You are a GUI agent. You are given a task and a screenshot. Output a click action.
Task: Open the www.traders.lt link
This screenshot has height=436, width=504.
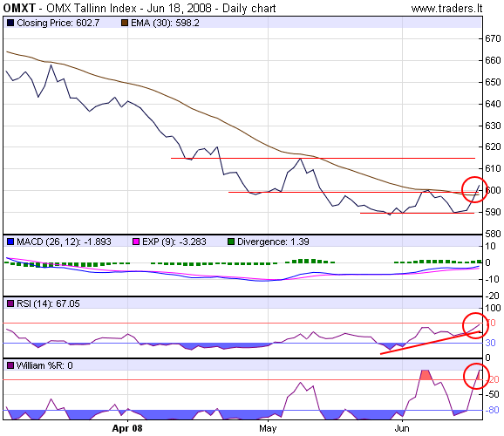(446, 9)
